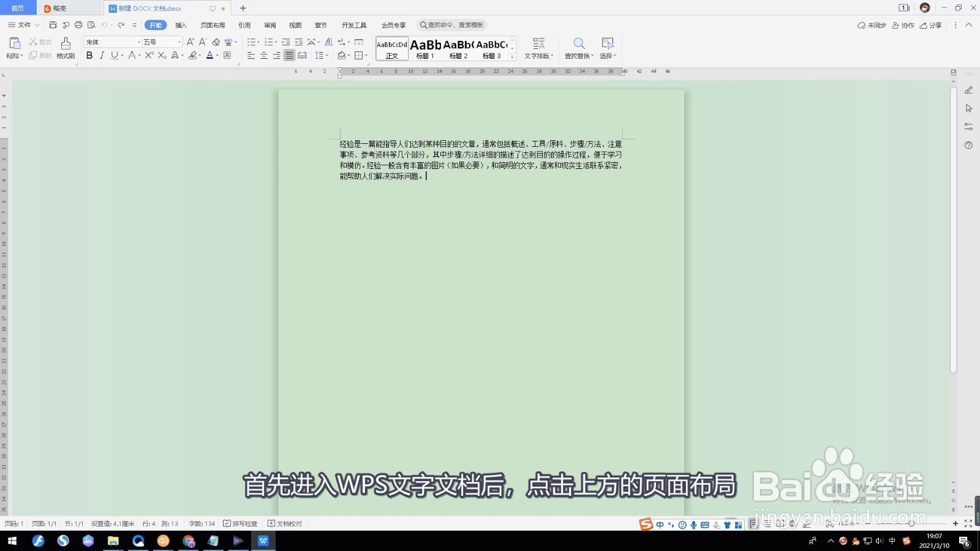Open the 页面布局 tab
Screen dimensions: 980x551
pos(213,25)
